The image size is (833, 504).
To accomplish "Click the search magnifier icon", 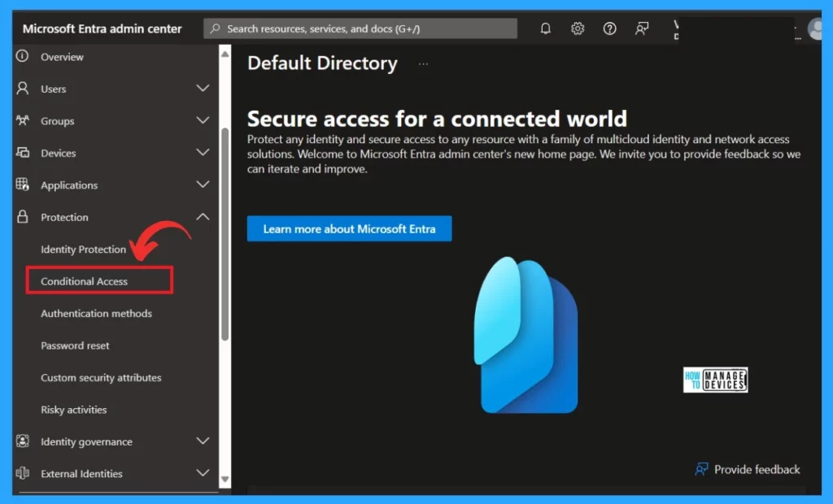I will pyautogui.click(x=215, y=28).
